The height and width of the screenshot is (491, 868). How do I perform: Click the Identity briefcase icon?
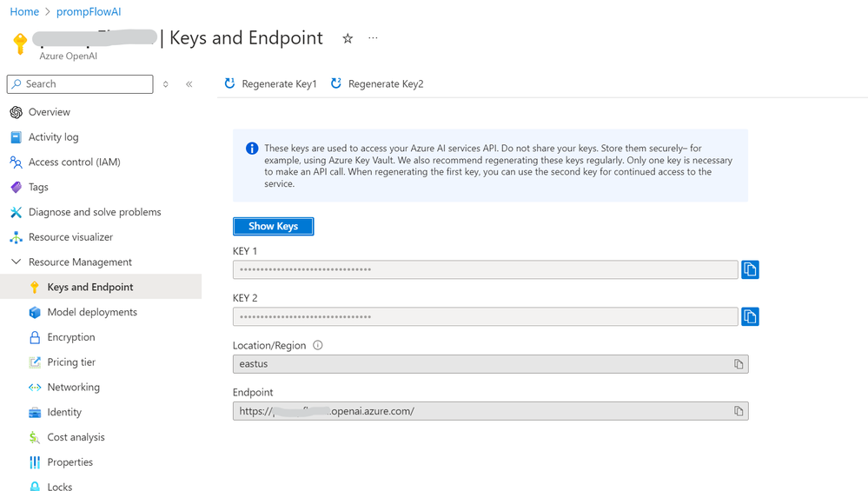point(35,413)
